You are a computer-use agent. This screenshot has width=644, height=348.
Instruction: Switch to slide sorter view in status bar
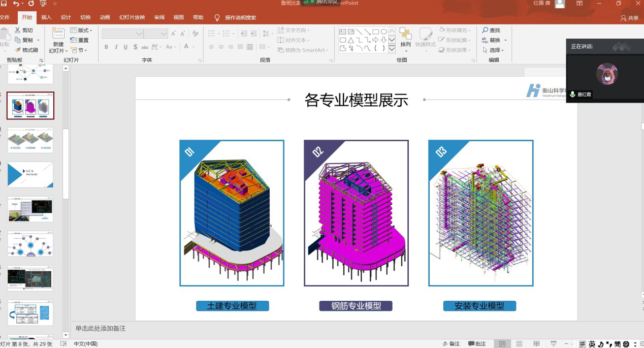[x=519, y=344]
